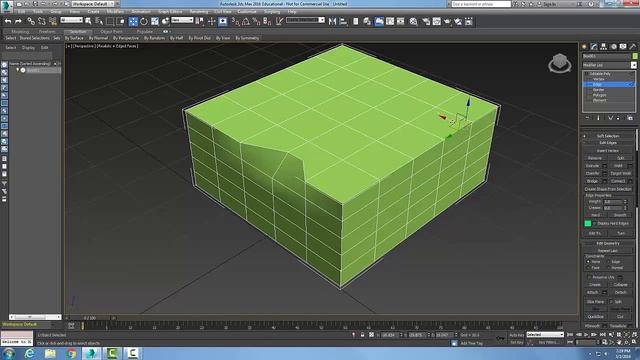Open the Customize menu
This screenshot has width=640, height=360.
pos(247,11)
